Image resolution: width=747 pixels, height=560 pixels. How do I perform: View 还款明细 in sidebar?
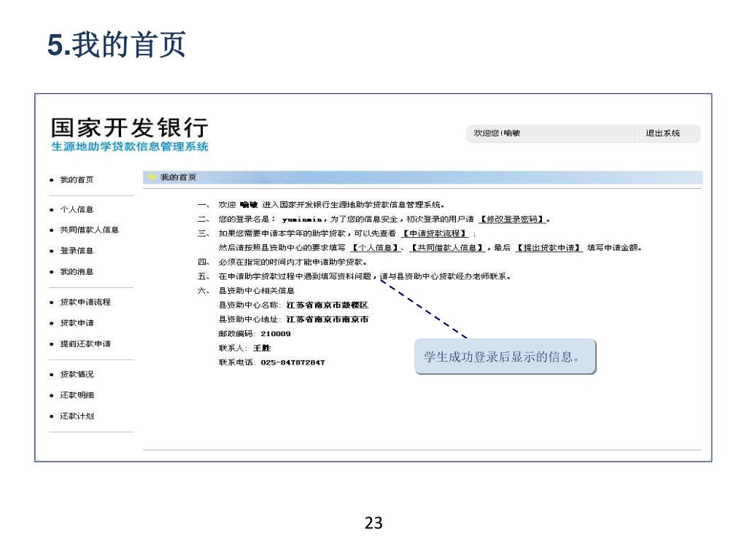point(77,395)
